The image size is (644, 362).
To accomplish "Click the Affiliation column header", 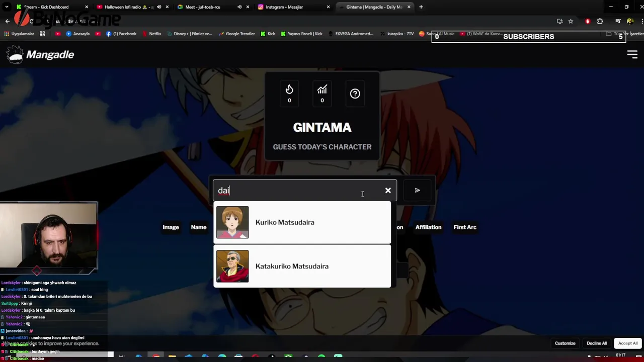I will pos(428,227).
